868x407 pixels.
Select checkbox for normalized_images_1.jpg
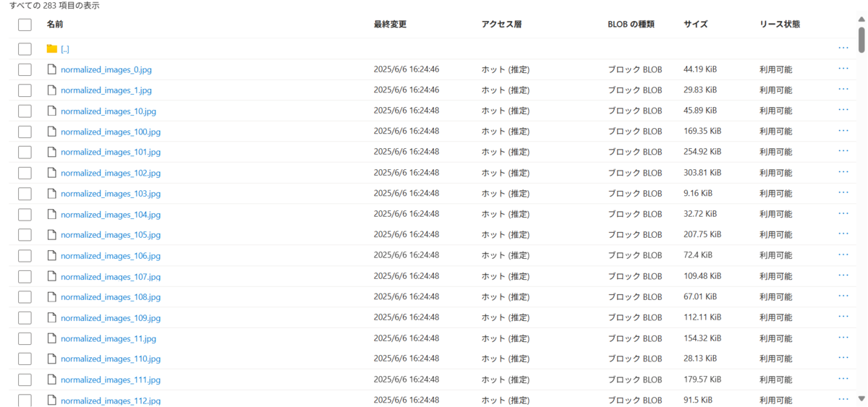pyautogui.click(x=25, y=90)
